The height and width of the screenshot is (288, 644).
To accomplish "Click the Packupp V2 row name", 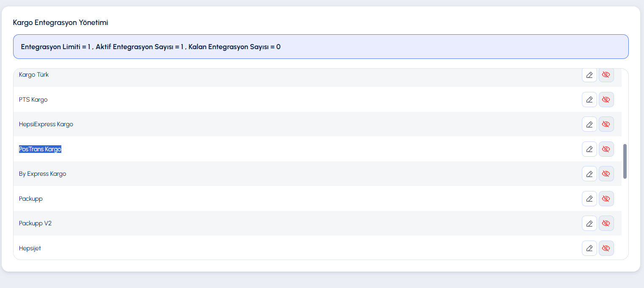I will click(x=35, y=223).
